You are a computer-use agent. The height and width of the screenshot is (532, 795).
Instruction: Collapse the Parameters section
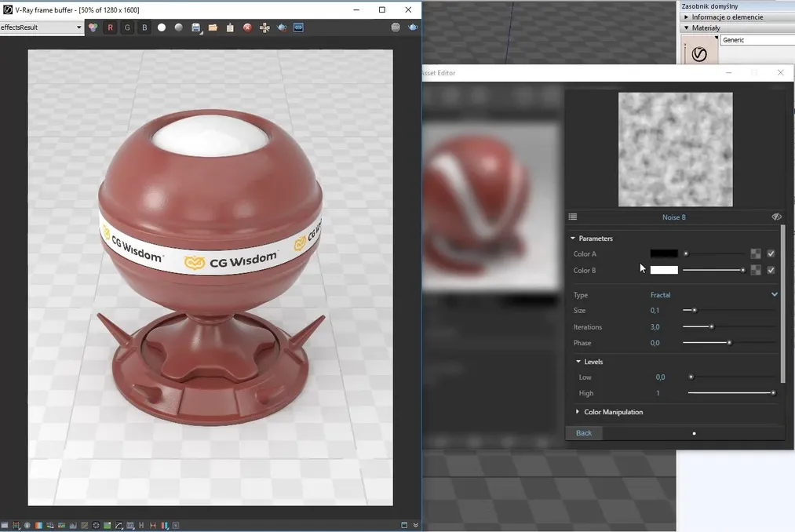pos(573,238)
